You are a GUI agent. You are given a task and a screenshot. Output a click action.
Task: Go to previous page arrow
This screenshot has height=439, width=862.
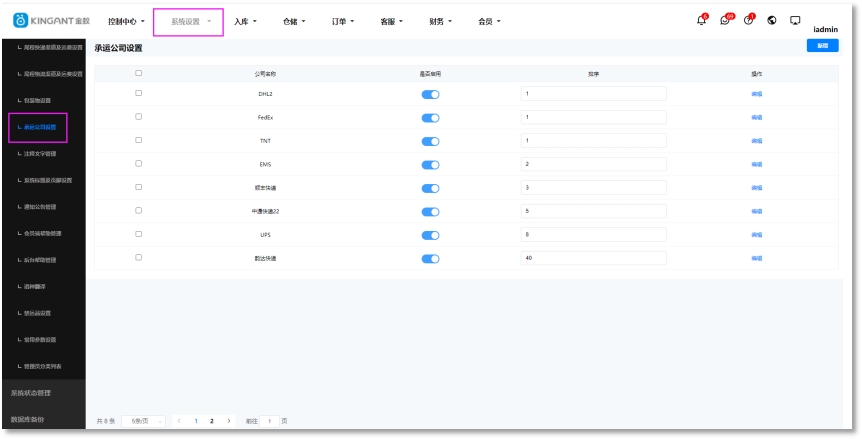coord(179,421)
